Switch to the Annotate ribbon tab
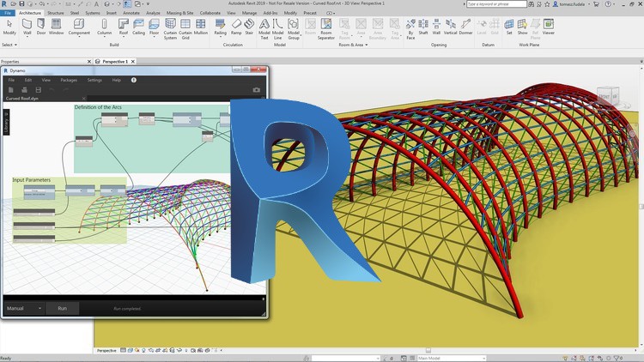The width and height of the screenshot is (644, 362). click(x=131, y=13)
